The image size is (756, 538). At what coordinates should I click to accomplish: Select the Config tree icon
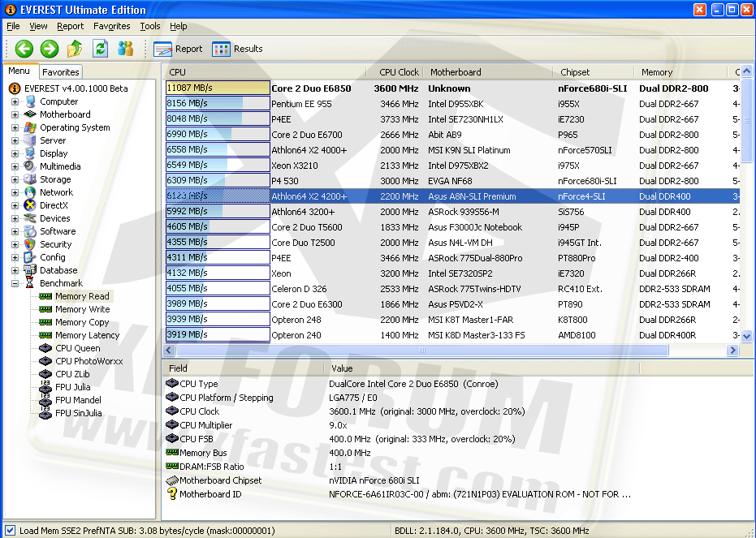point(30,258)
